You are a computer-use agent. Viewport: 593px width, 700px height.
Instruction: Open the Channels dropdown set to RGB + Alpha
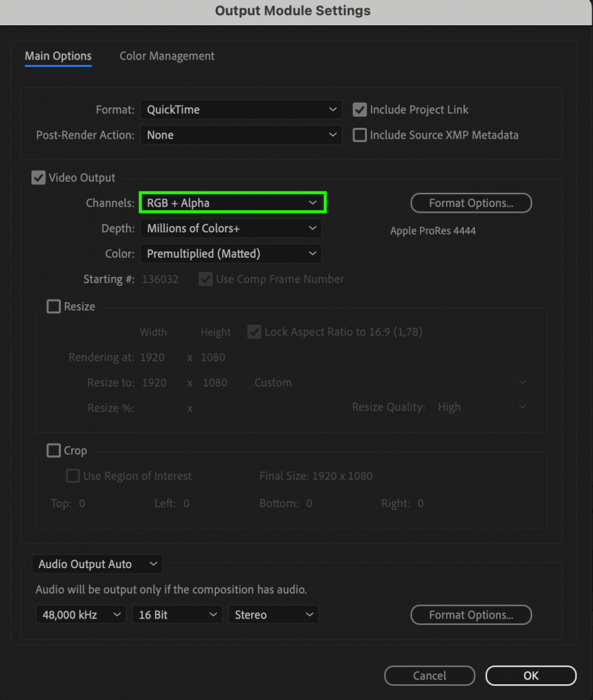pos(232,202)
